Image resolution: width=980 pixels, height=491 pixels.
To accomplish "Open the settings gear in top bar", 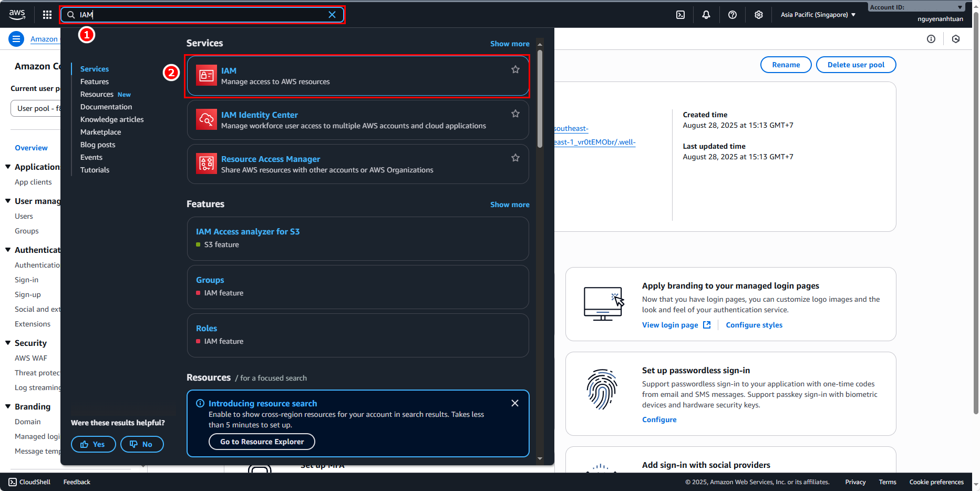I will (759, 15).
